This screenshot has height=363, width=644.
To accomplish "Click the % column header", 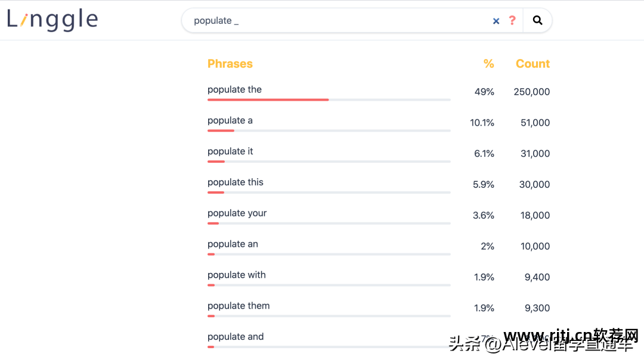I will (x=489, y=64).
